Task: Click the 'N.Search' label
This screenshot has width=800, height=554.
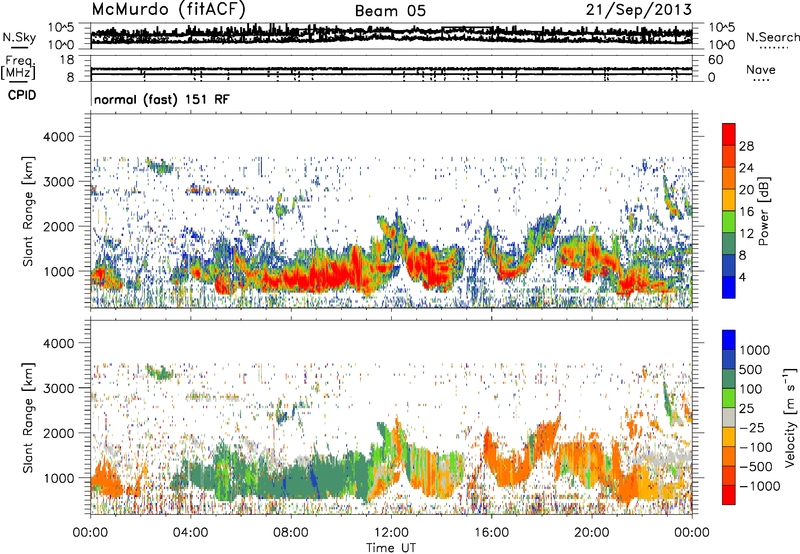Action: (x=772, y=37)
